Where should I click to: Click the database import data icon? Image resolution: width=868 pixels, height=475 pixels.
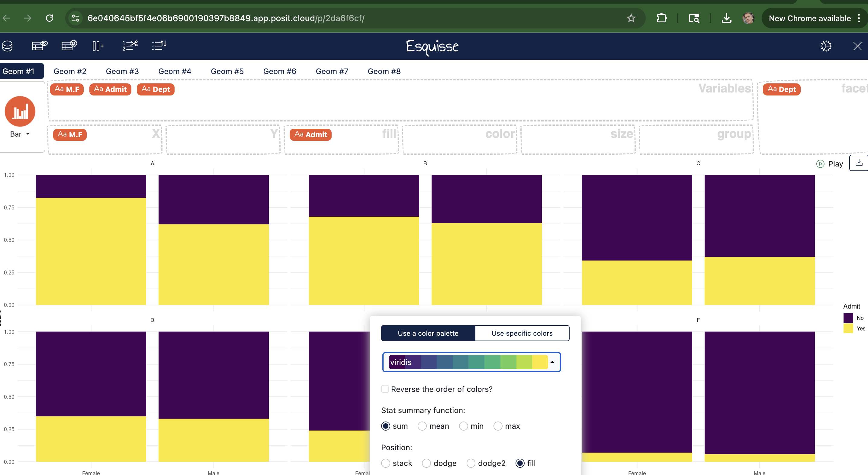coord(8,46)
